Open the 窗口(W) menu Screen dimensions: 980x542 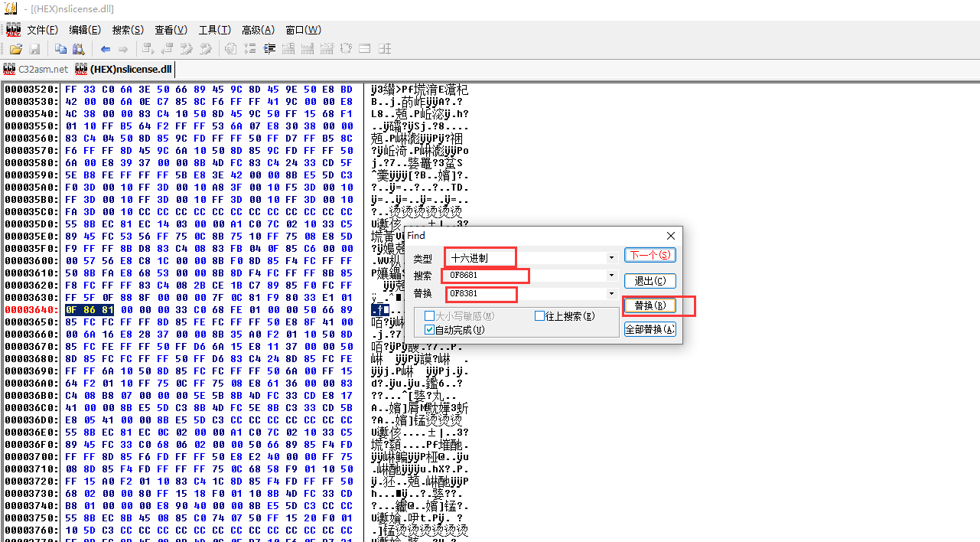303,30
